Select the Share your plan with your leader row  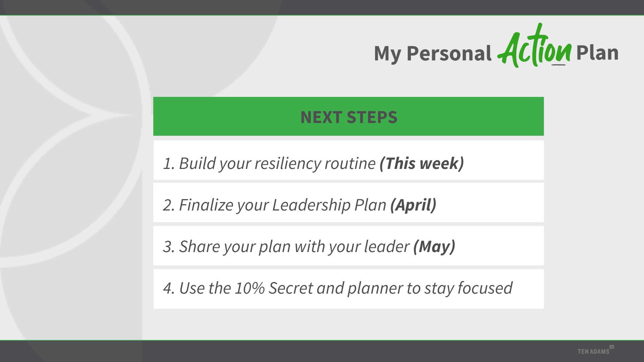tap(348, 246)
